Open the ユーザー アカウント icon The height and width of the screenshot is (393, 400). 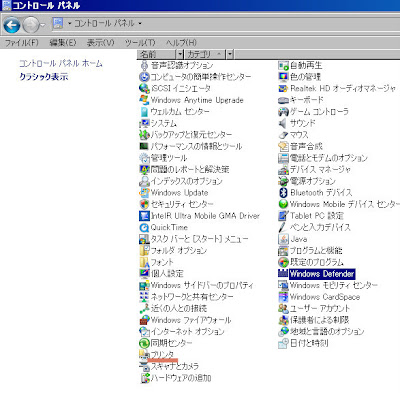tap(283, 308)
